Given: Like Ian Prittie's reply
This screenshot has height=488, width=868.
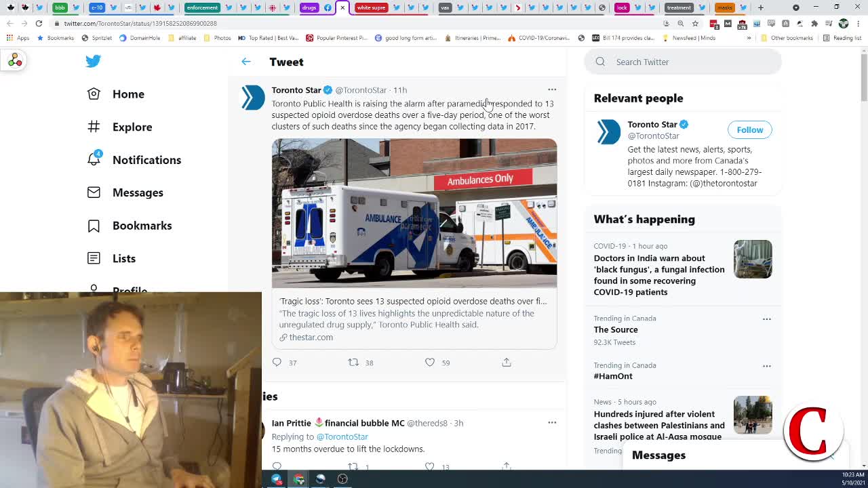Looking at the screenshot, I should click(x=430, y=466).
